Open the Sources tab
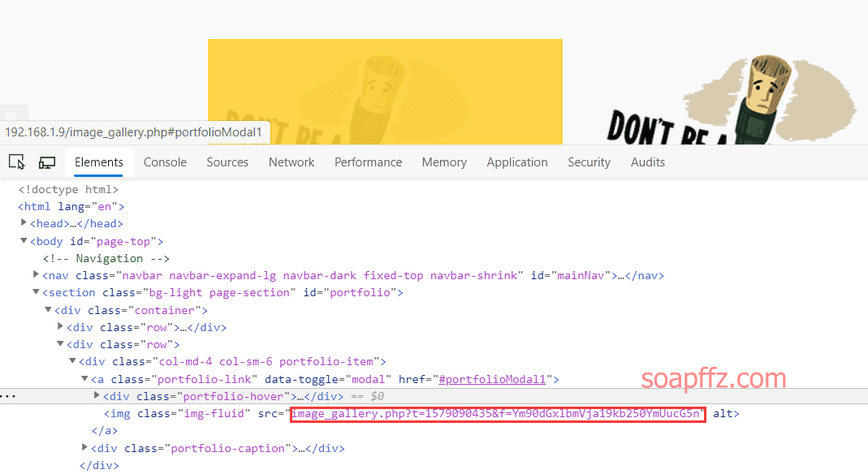The height and width of the screenshot is (474, 868). coord(227,162)
